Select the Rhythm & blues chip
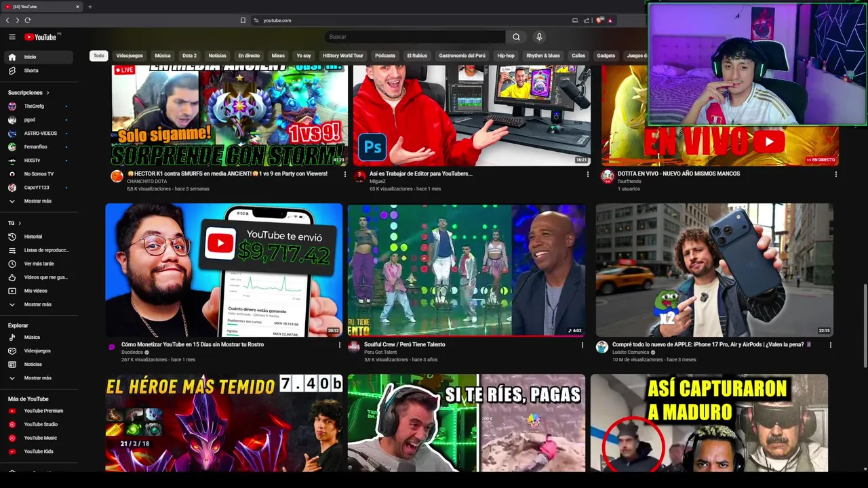868x488 pixels. click(x=543, y=56)
